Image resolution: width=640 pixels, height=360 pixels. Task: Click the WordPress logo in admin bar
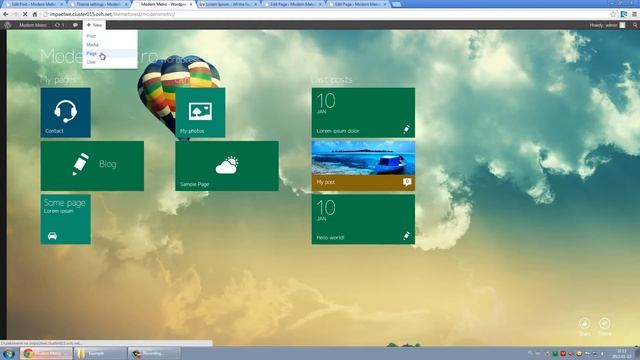coord(7,25)
